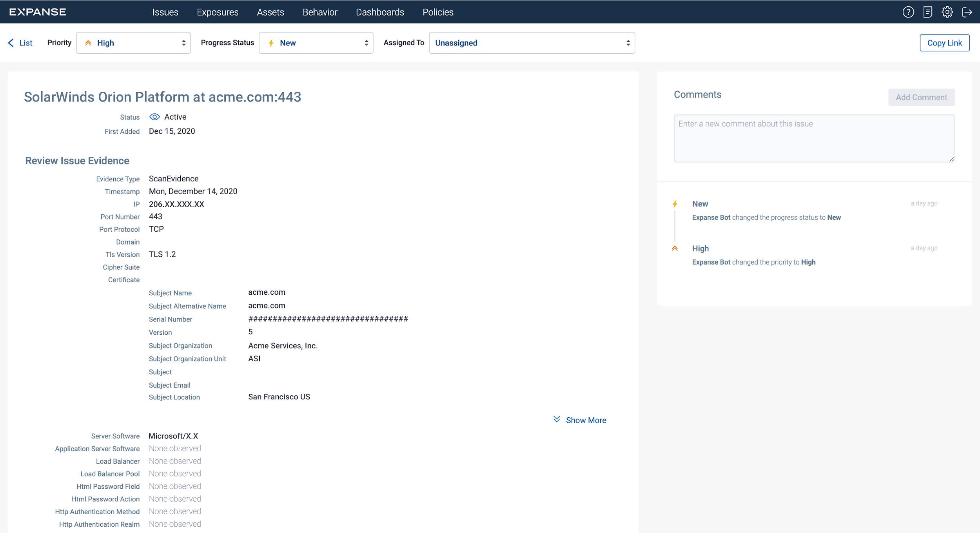Click the lightning bolt icon in comment history
This screenshot has height=533, width=980.
[x=675, y=204]
